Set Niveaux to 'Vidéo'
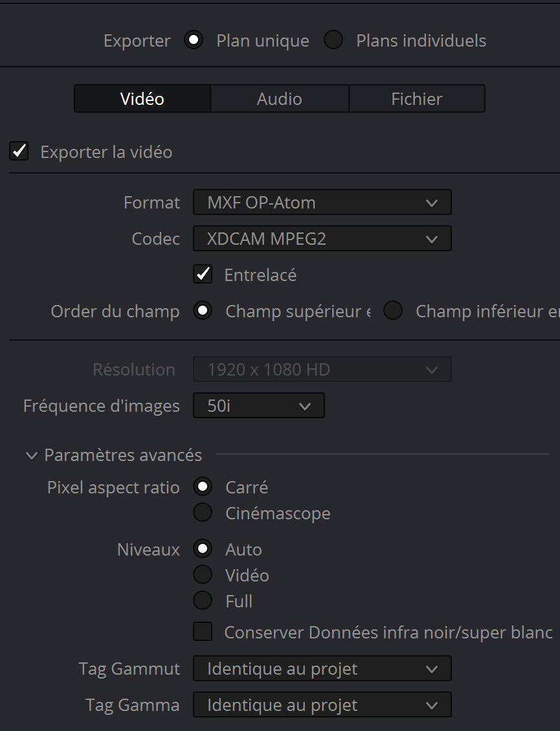Viewport: 560px width, 731px height. (x=203, y=574)
